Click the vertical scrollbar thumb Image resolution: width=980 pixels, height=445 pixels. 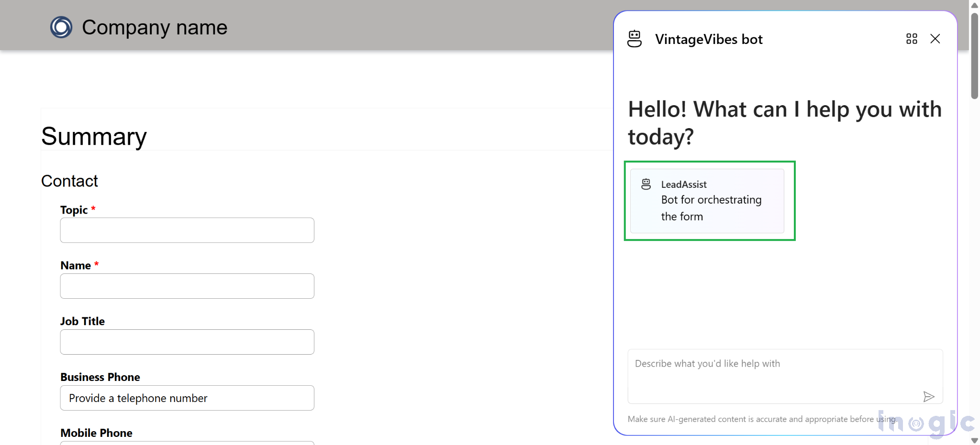click(x=974, y=55)
